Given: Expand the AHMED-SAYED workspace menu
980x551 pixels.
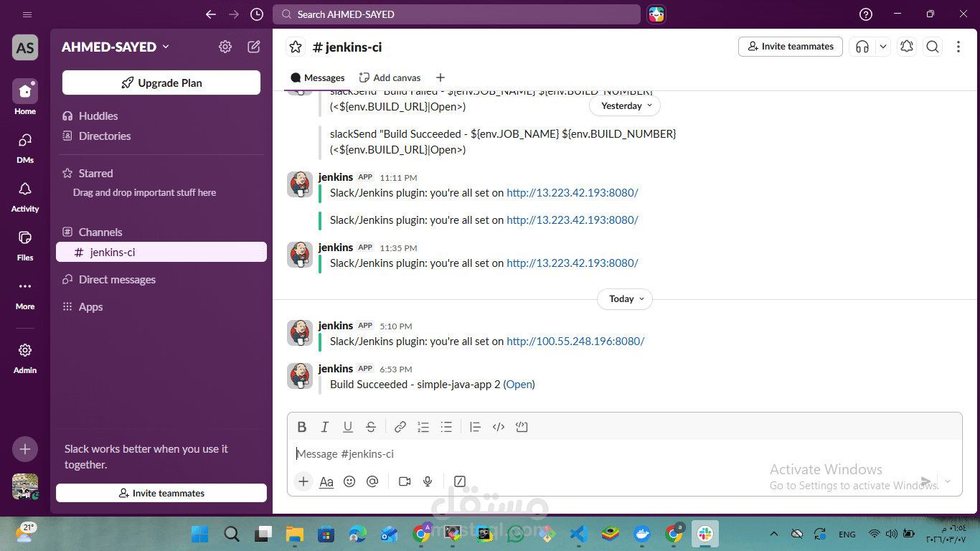Looking at the screenshot, I should tap(116, 47).
